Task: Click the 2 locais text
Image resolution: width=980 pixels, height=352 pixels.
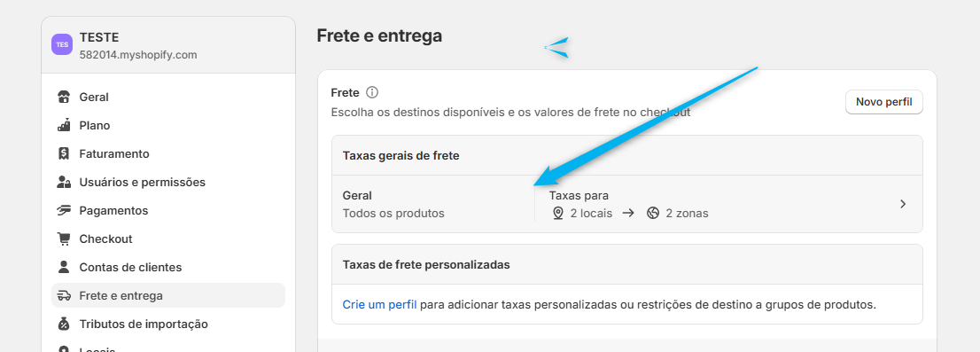Action: (591, 213)
